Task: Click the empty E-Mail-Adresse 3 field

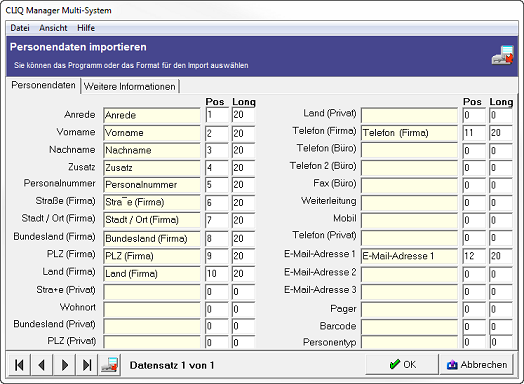Action: coord(409,292)
